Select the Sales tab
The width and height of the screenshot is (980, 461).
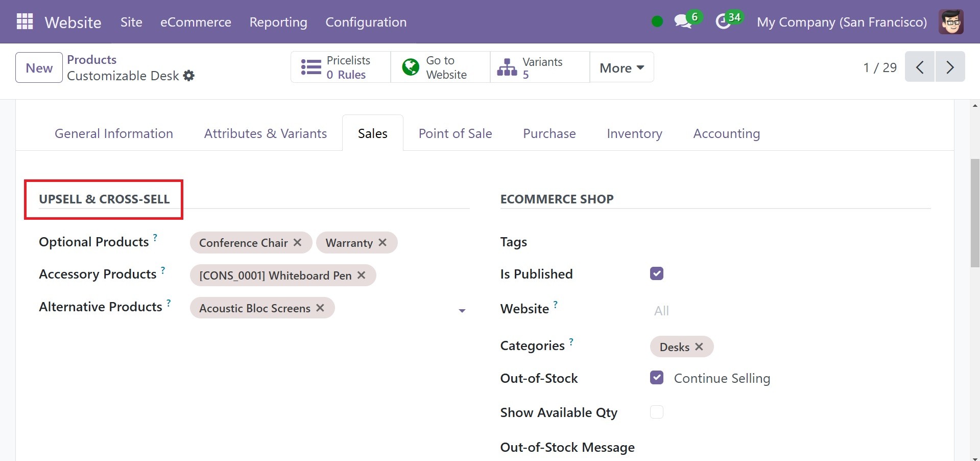click(x=373, y=133)
